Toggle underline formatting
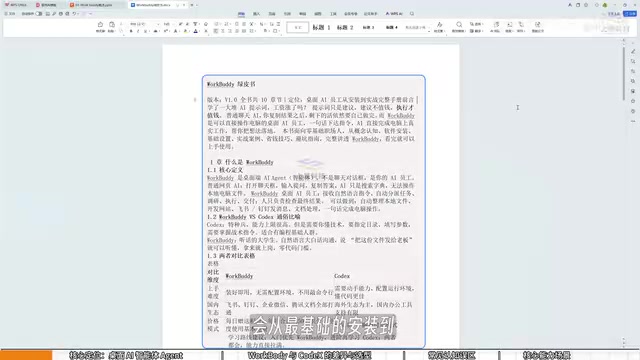The image size is (640, 360). [145, 31]
